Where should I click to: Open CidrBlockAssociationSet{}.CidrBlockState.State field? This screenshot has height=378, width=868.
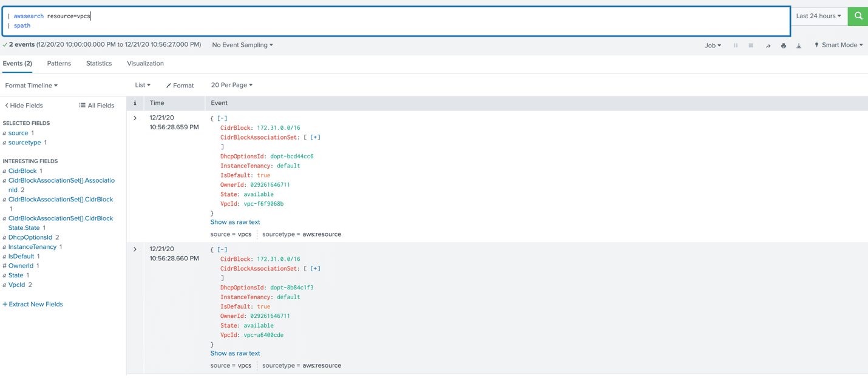pyautogui.click(x=61, y=223)
